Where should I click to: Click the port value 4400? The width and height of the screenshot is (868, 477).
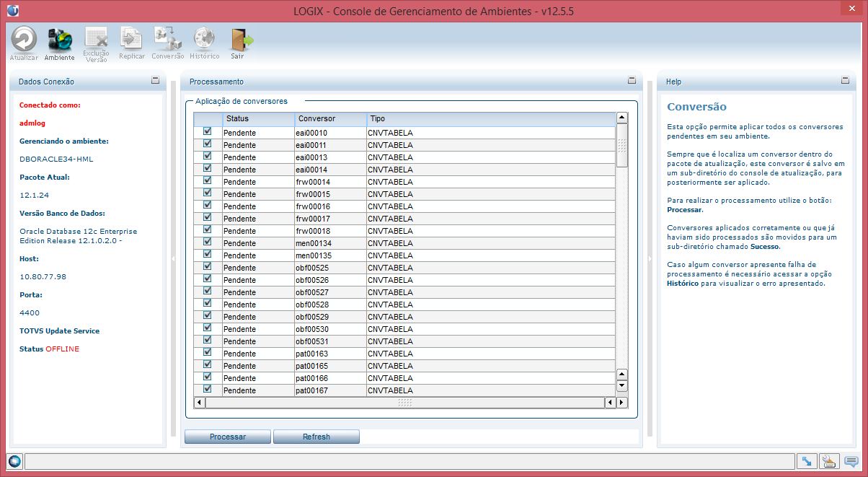[30, 312]
